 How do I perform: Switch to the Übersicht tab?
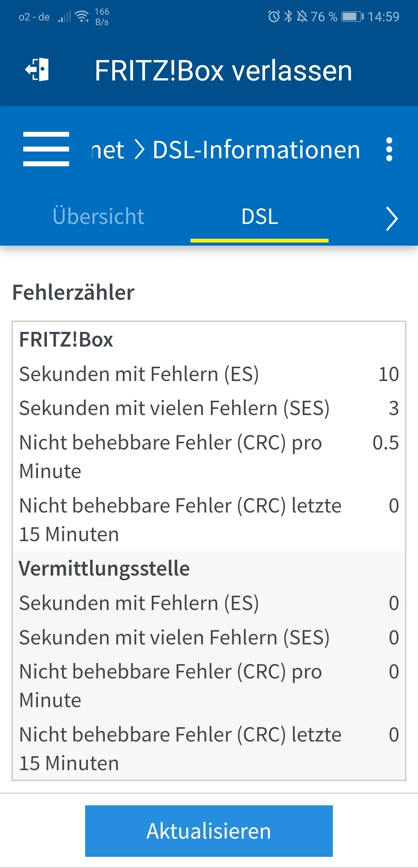point(98,216)
